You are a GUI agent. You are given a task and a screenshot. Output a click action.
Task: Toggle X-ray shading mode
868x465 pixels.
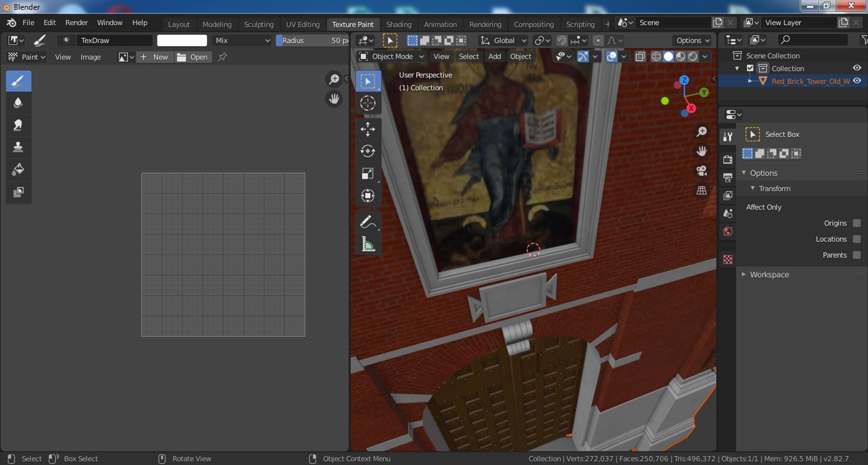[x=640, y=57]
